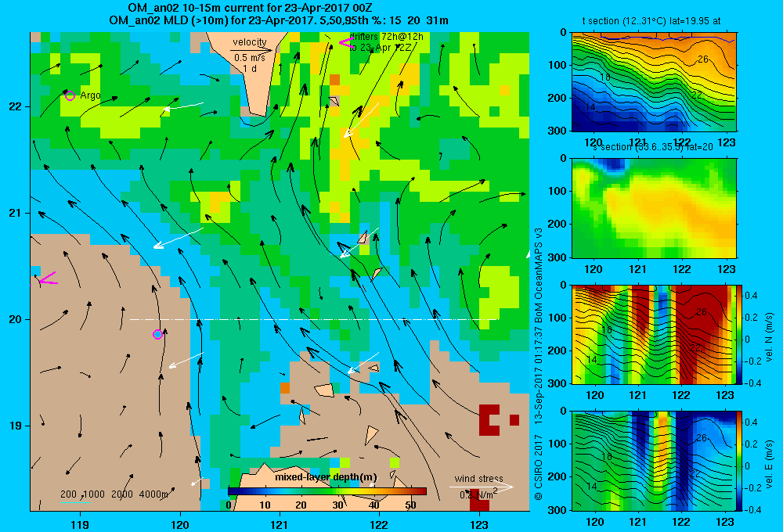Click the 'vel. N (m/s)' colorbar label
Viewport: 783px width, 532px height.
769,337
